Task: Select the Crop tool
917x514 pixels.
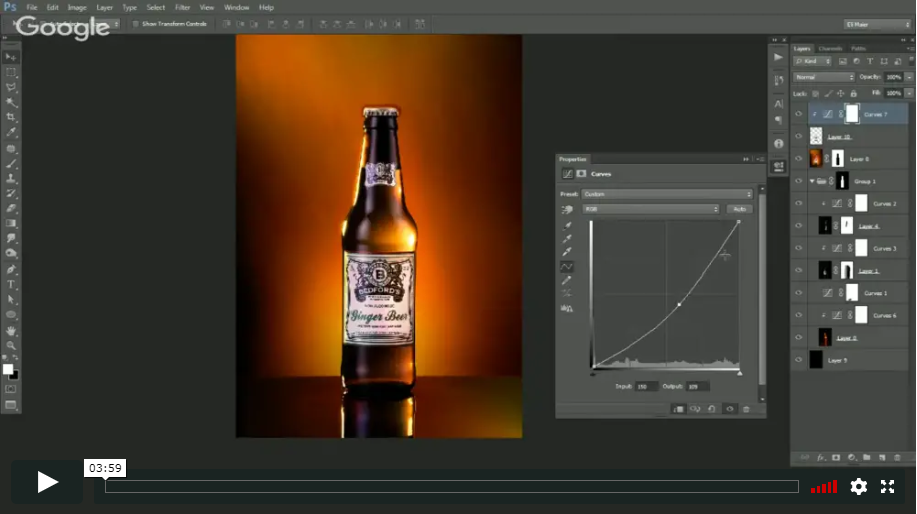Action: (11, 118)
